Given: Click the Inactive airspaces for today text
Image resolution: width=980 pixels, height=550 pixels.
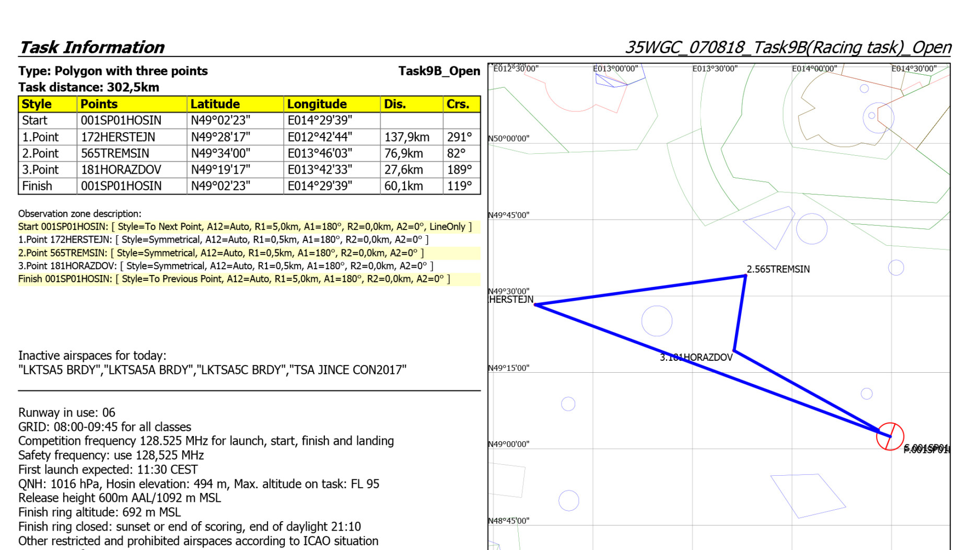Looking at the screenshot, I should pyautogui.click(x=92, y=356).
